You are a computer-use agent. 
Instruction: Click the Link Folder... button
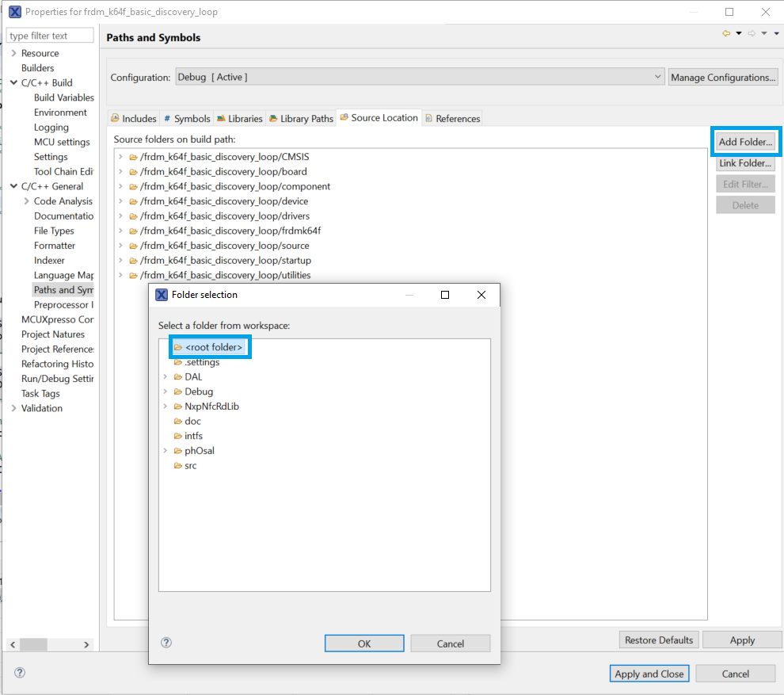(745, 163)
